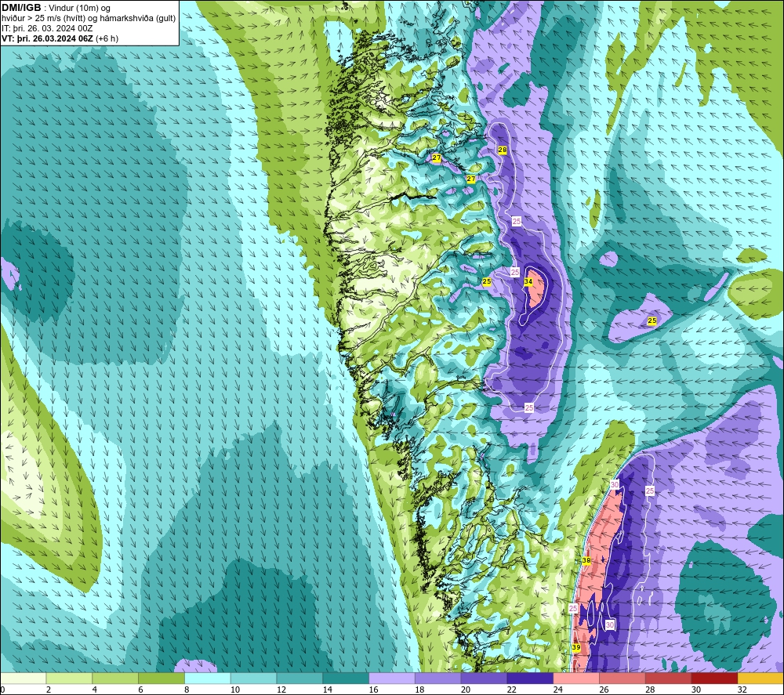Click the violet legend swatch between 20 and 22

(x=484, y=678)
